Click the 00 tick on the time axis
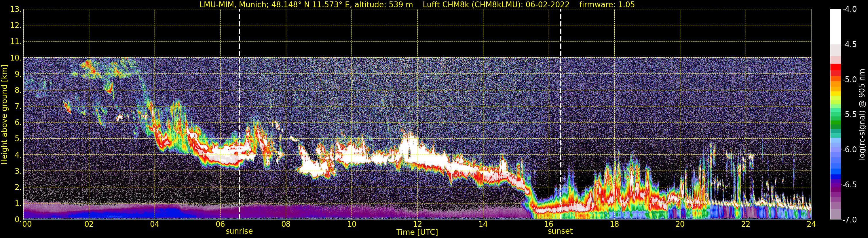This screenshot has width=868, height=238. (27, 224)
